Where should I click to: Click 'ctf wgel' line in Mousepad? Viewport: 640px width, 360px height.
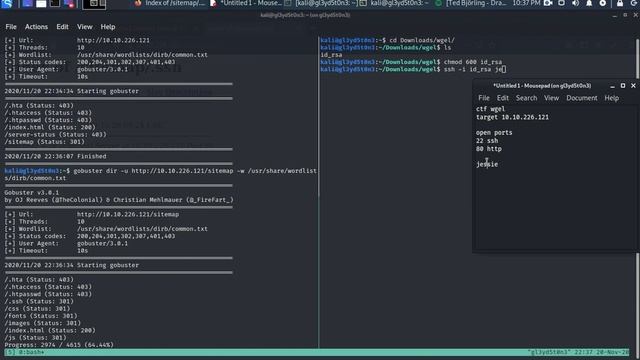tap(490, 109)
